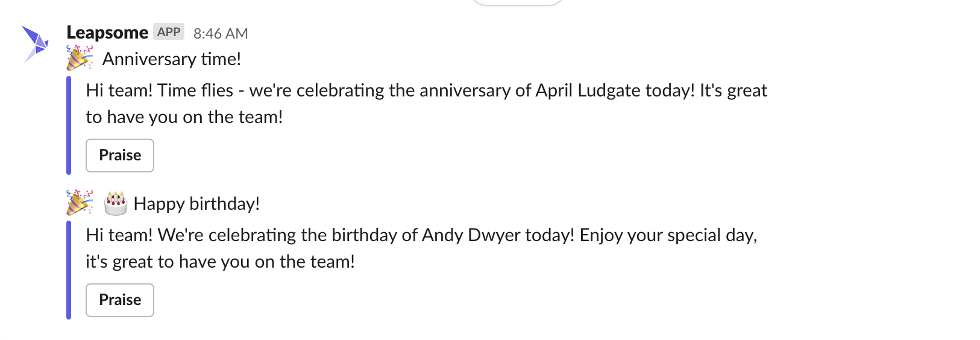
Task: Open the 8:46 AM message timestamp
Action: pos(221,33)
